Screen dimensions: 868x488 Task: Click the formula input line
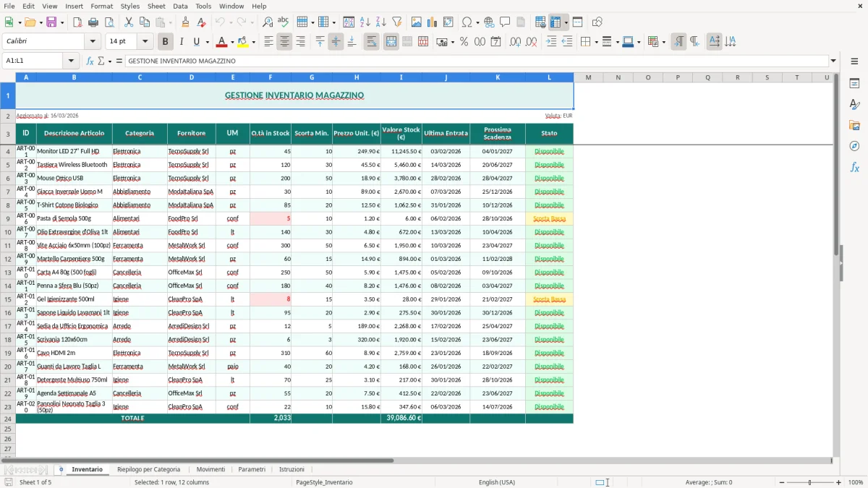[477, 61]
